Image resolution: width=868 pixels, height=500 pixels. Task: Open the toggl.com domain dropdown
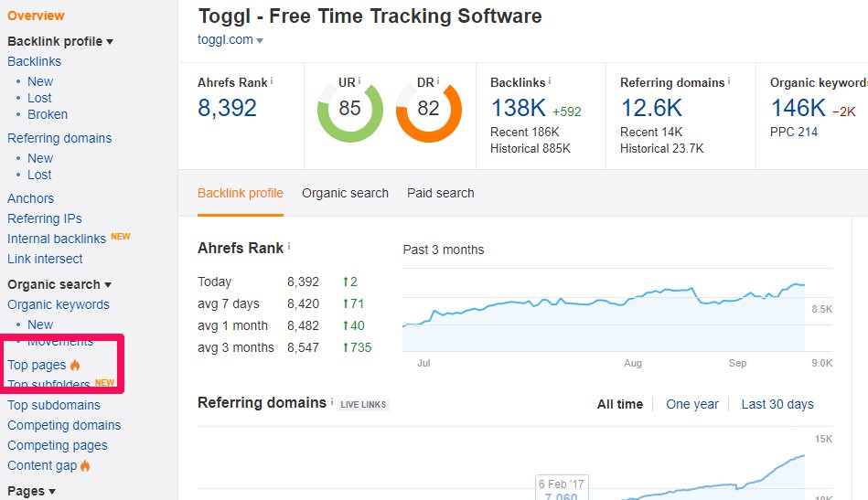[230, 40]
